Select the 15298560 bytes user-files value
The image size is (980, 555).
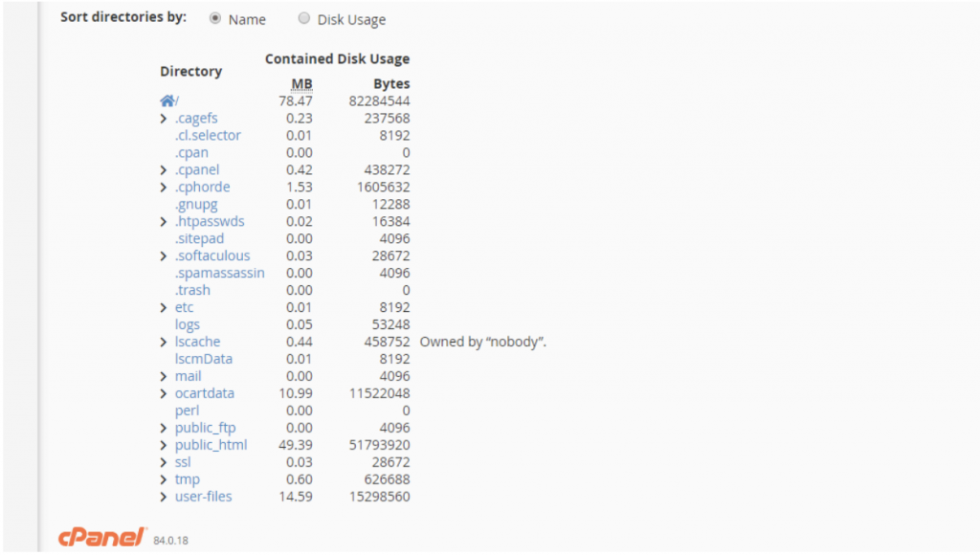(x=379, y=497)
